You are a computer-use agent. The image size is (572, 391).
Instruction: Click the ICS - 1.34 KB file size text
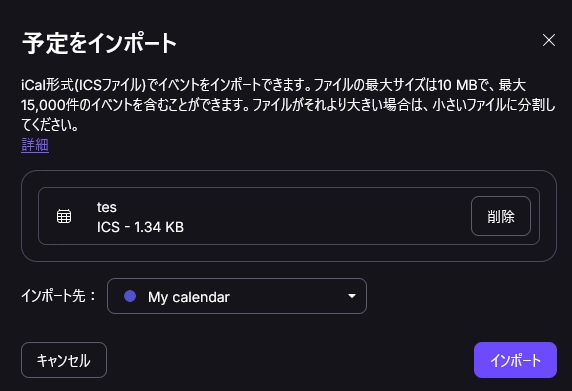point(140,227)
